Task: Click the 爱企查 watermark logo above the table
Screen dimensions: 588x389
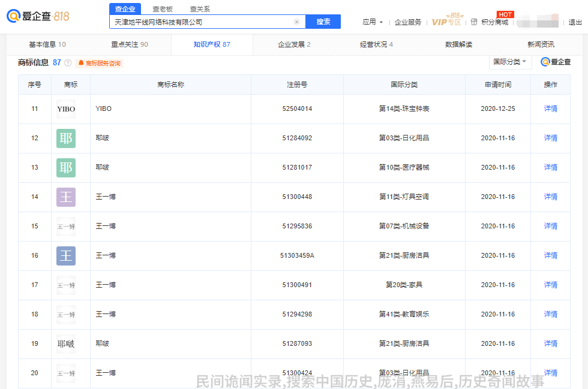Action: (x=556, y=62)
